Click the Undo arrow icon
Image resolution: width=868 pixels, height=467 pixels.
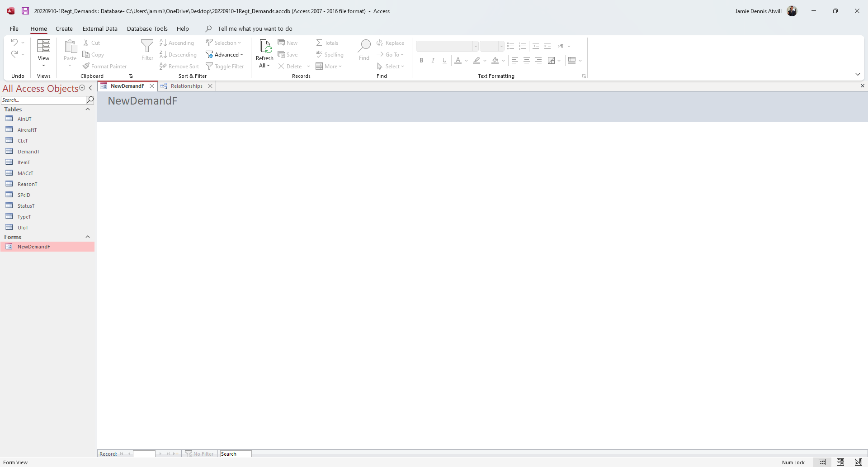pyautogui.click(x=14, y=43)
